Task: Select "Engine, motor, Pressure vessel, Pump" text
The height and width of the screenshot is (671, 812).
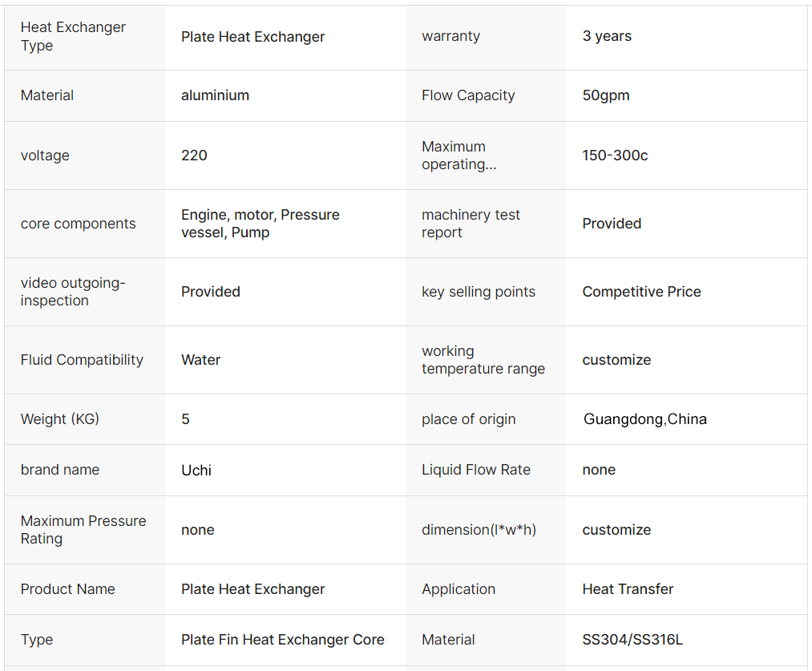Action: click(x=260, y=224)
